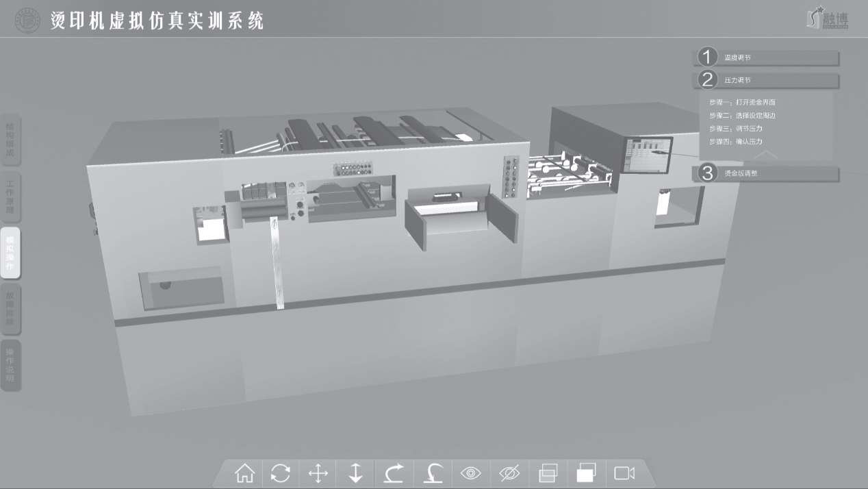Click the video camera icon
868x489 pixels.
[624, 473]
